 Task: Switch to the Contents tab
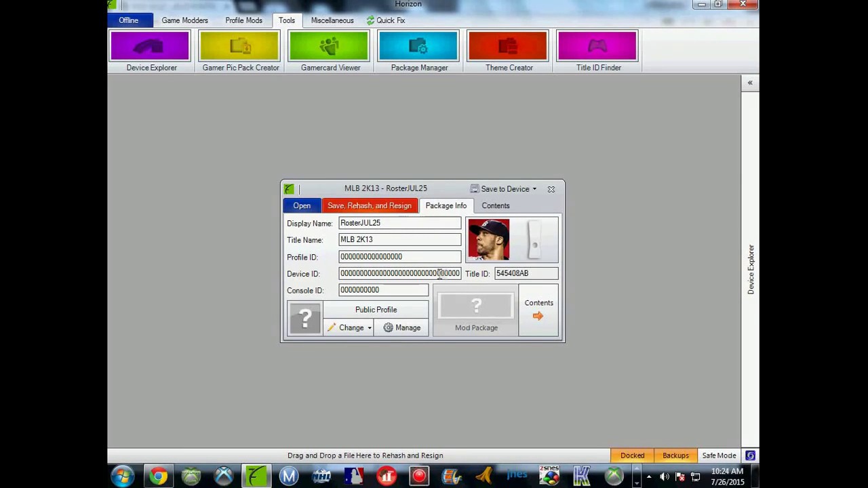(x=496, y=205)
